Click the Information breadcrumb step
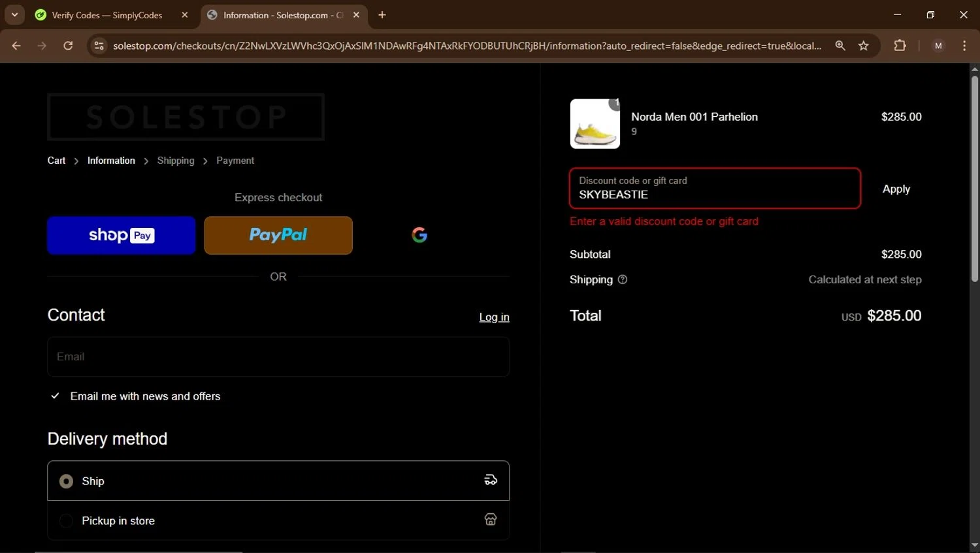Image resolution: width=980 pixels, height=553 pixels. (x=111, y=161)
